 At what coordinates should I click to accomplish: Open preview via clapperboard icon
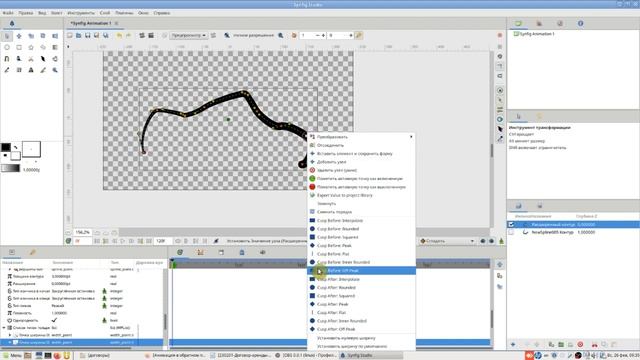click(151, 36)
